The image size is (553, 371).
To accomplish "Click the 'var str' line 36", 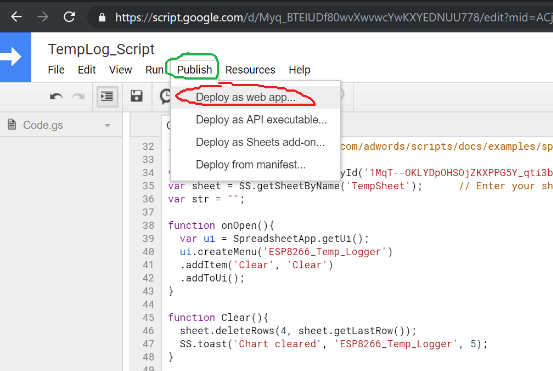I will pyautogui.click(x=206, y=199).
